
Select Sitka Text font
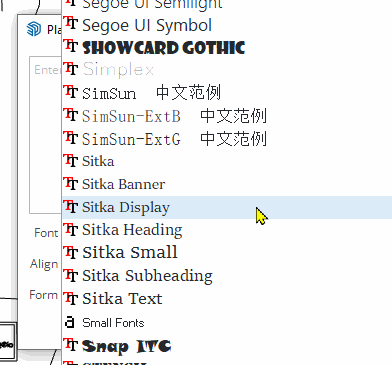(227, 299)
